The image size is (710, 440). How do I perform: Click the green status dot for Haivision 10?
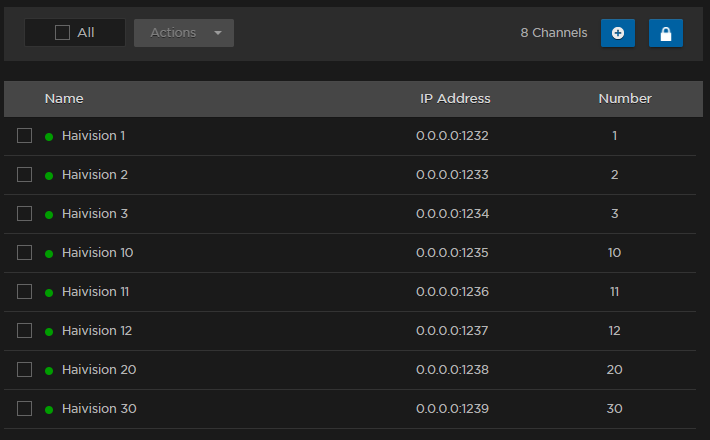click(49, 254)
